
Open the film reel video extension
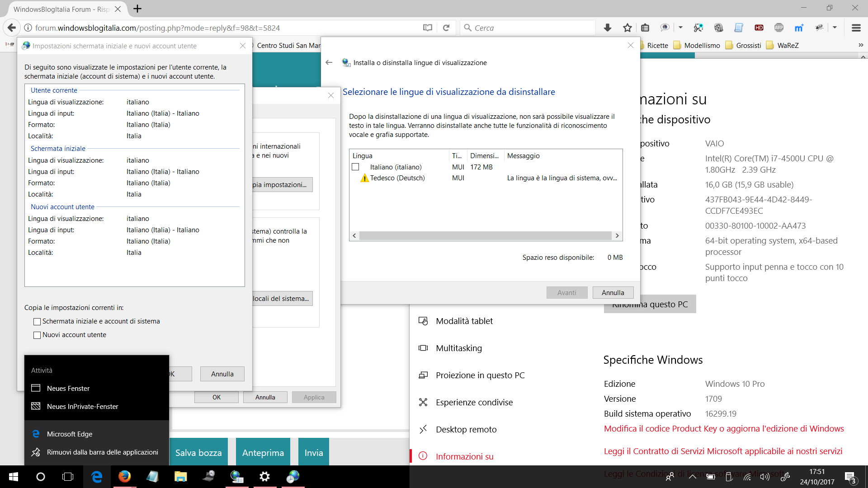718,28
